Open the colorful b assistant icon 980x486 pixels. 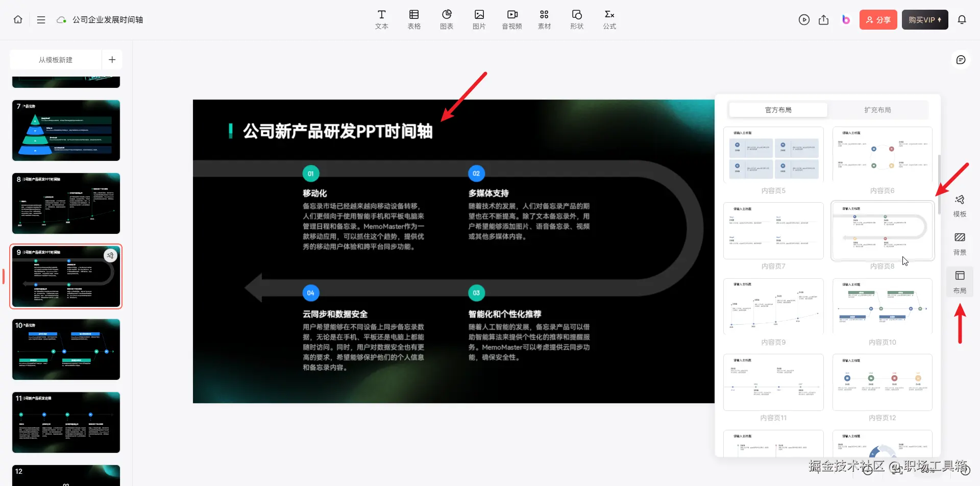(846, 20)
